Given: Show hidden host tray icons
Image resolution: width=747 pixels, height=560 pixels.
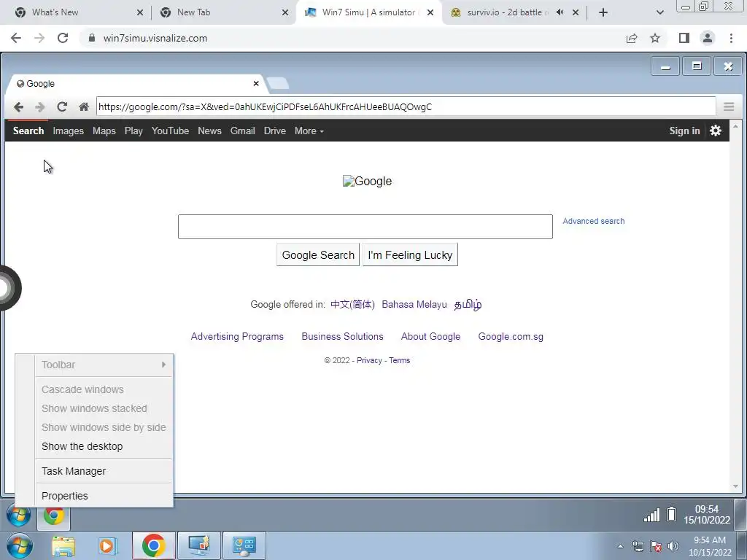Looking at the screenshot, I should tap(620, 546).
